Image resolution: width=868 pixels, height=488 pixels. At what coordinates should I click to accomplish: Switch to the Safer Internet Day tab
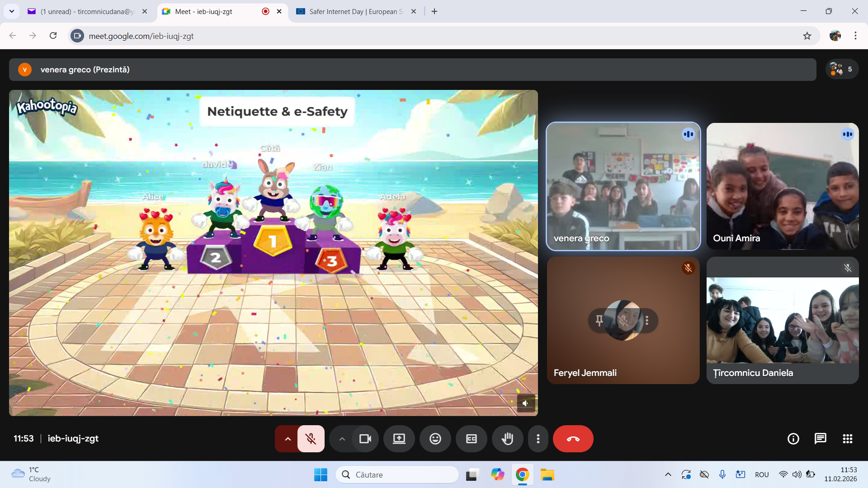(355, 11)
